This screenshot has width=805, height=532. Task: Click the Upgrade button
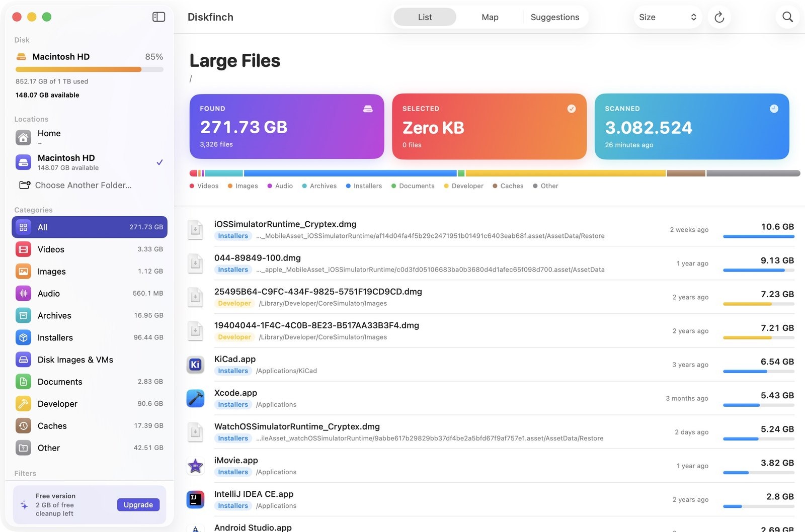[138, 505]
